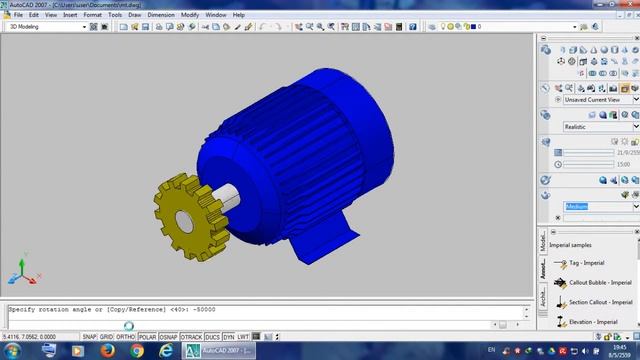Toggle OSNAP in status bar
640x360 pixels.
tap(168, 337)
